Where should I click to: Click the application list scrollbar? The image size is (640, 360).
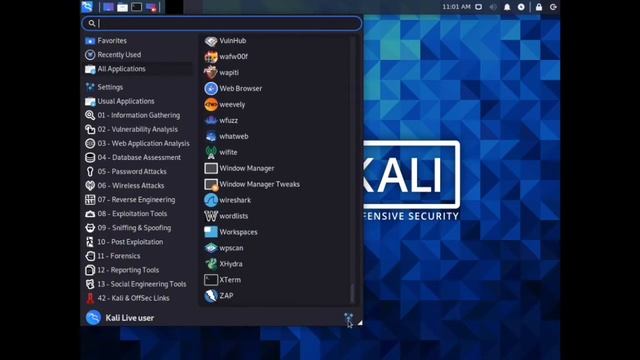click(x=352, y=293)
